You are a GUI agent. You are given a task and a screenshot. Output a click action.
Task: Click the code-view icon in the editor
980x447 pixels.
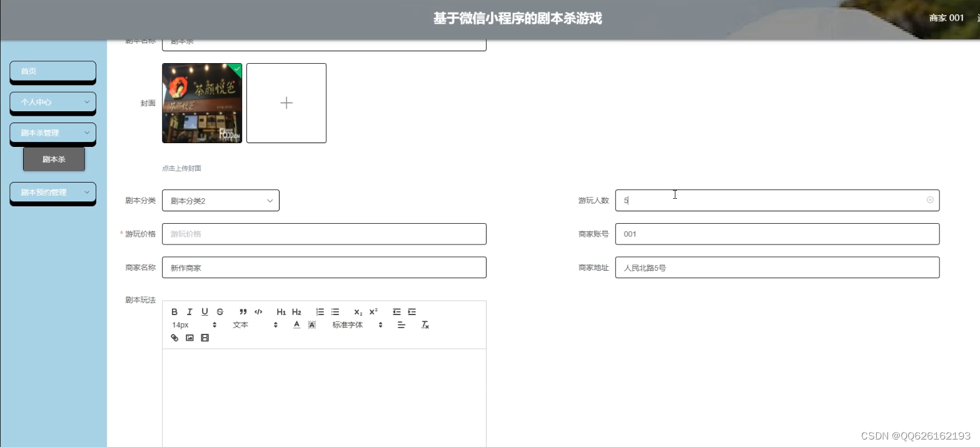[x=258, y=311]
